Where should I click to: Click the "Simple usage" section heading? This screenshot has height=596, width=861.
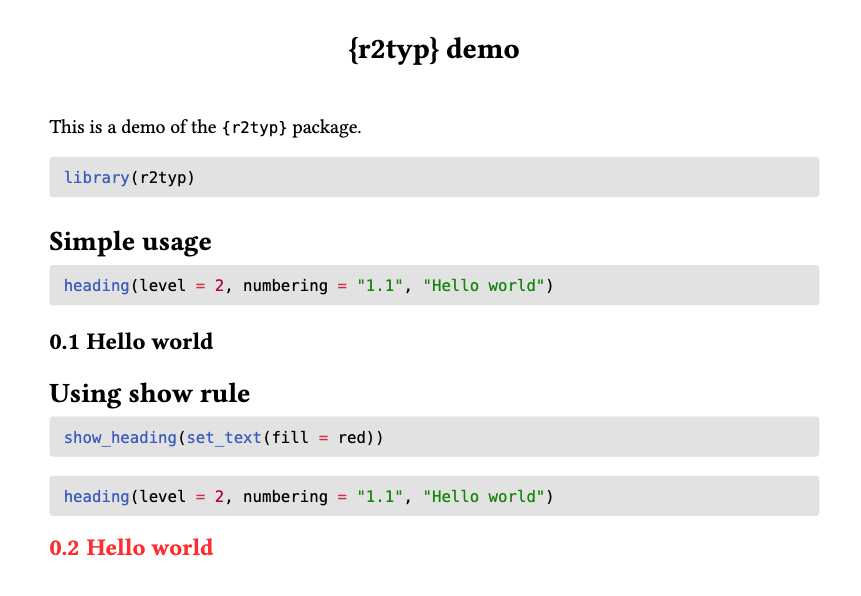[130, 242]
